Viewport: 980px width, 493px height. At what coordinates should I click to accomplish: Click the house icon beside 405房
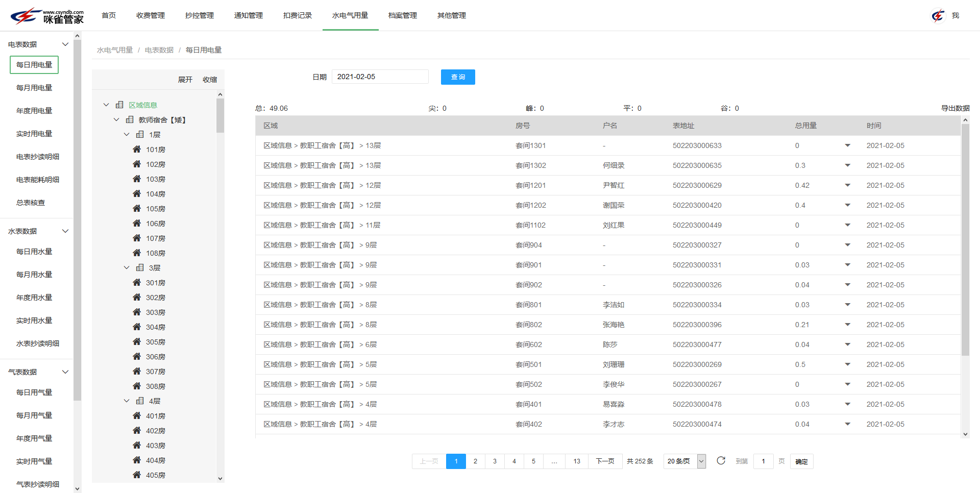[x=136, y=475]
